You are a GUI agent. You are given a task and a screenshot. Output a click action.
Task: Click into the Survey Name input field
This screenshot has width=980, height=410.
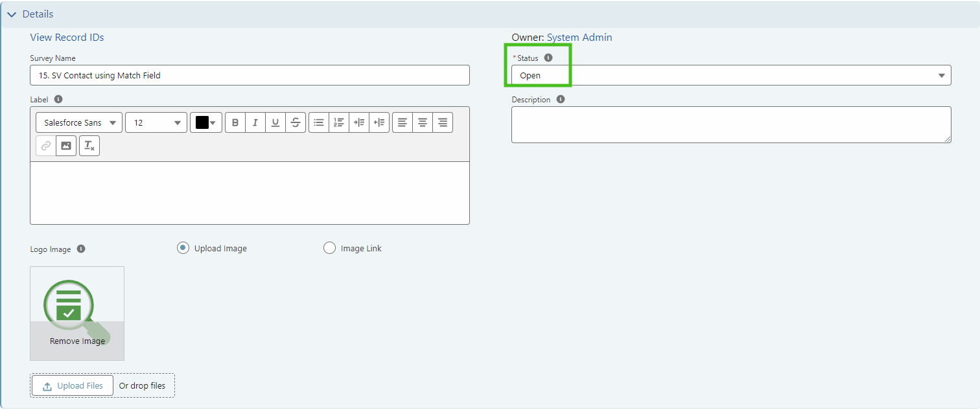250,75
